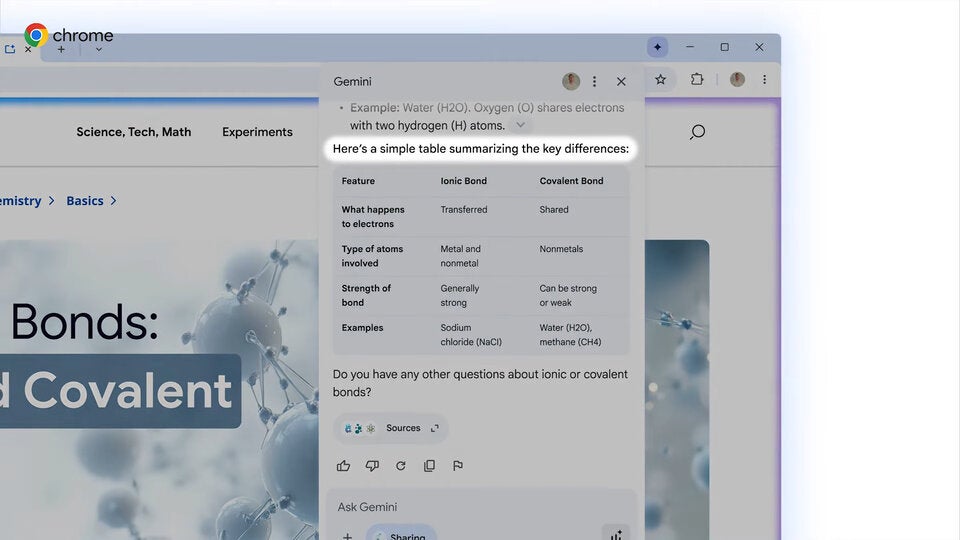
Task: Click 'Type of atoms involved' row label
Action: 372,256
